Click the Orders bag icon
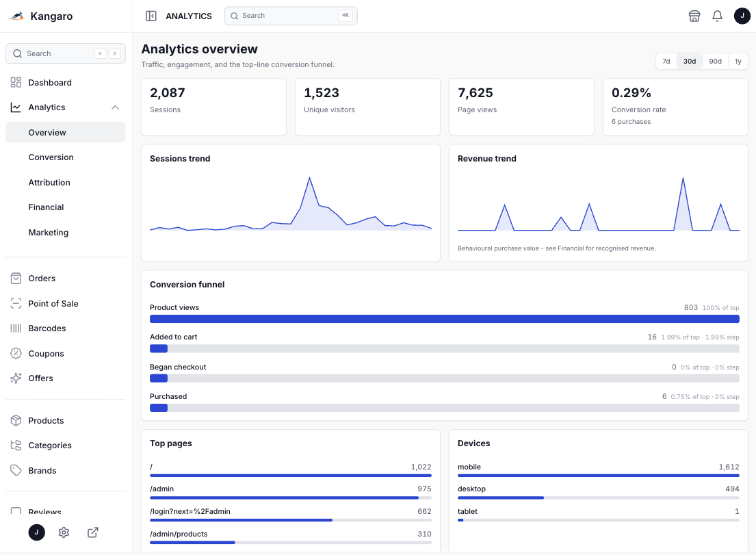The width and height of the screenshot is (756, 555). pyautogui.click(x=16, y=279)
